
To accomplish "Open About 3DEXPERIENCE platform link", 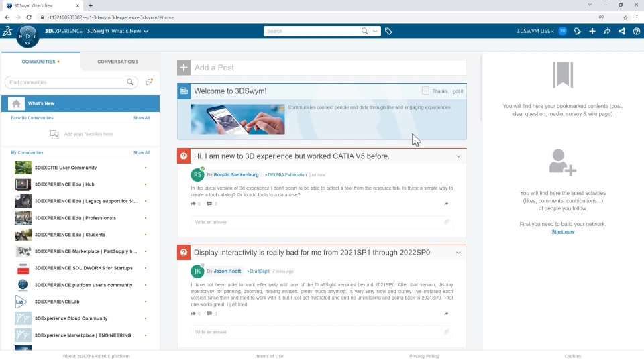I will [x=96, y=356].
